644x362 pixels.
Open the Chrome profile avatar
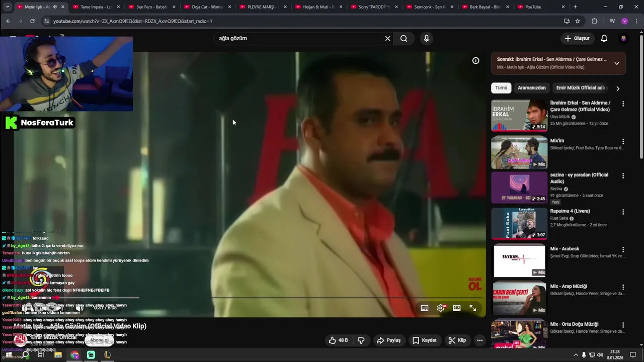click(x=624, y=21)
